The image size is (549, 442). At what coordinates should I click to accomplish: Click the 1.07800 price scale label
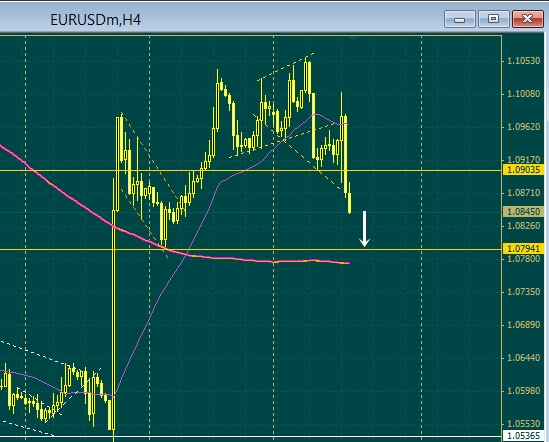coord(523,259)
